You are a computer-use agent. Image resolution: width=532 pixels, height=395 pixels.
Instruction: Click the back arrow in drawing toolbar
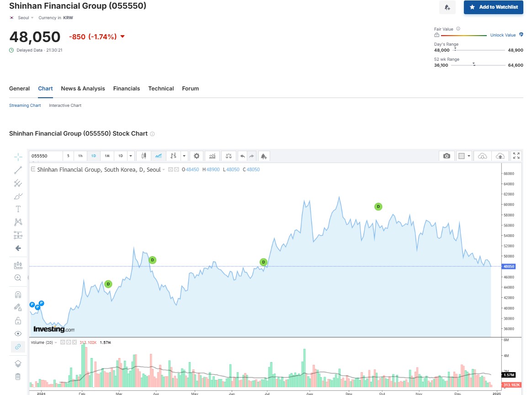point(18,248)
